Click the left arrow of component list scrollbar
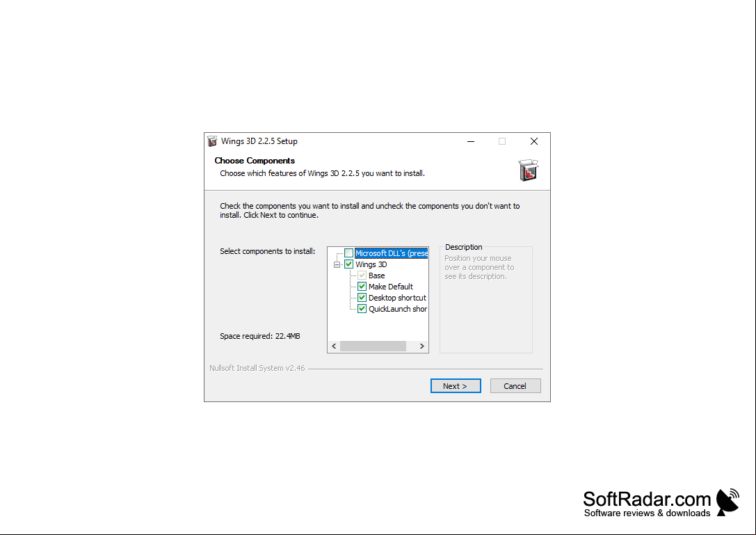Screen dimensions: 756x535 coord(334,346)
